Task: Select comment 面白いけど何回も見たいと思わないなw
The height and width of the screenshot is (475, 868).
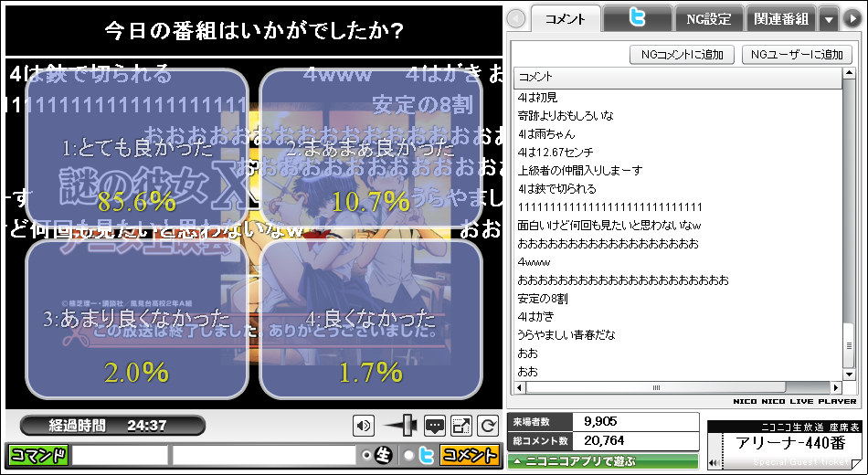Action: point(678,226)
